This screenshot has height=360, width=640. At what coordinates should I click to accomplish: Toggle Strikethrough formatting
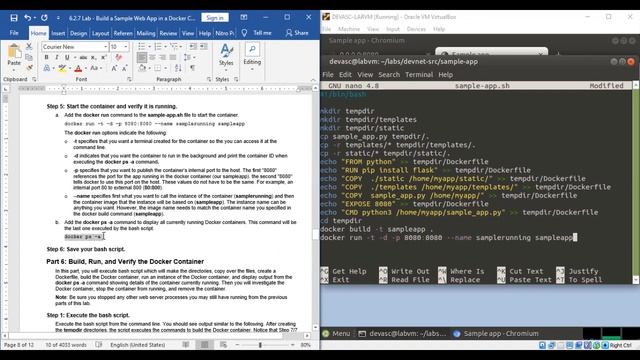83,58
